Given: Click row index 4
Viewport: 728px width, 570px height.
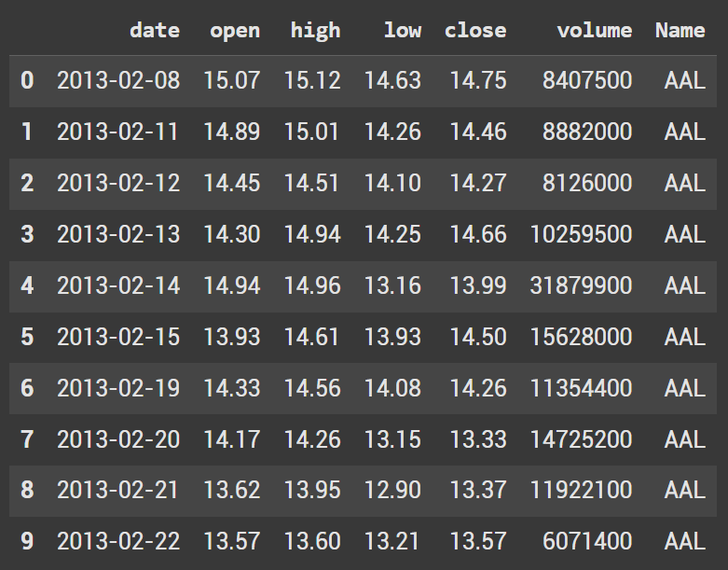Looking at the screenshot, I should [26, 285].
